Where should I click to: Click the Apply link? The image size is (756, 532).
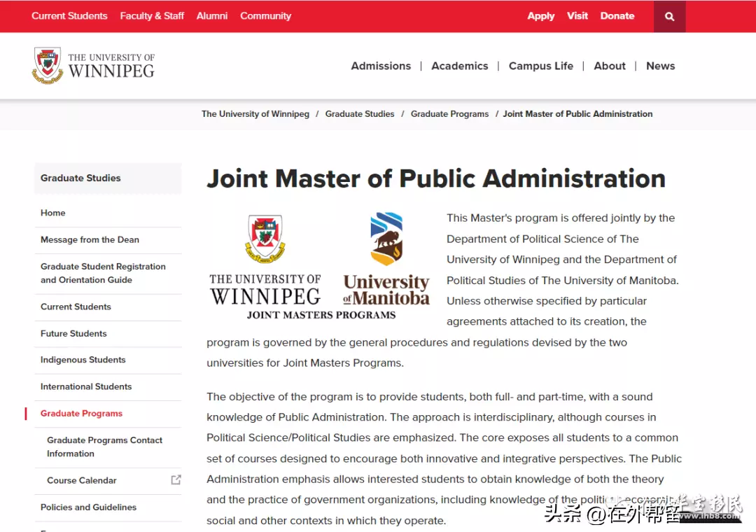[x=541, y=16]
